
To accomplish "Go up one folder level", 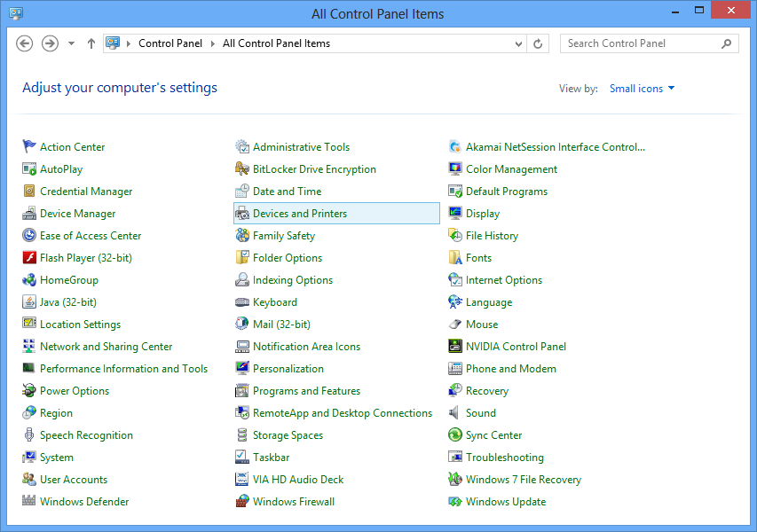I will tap(91, 43).
